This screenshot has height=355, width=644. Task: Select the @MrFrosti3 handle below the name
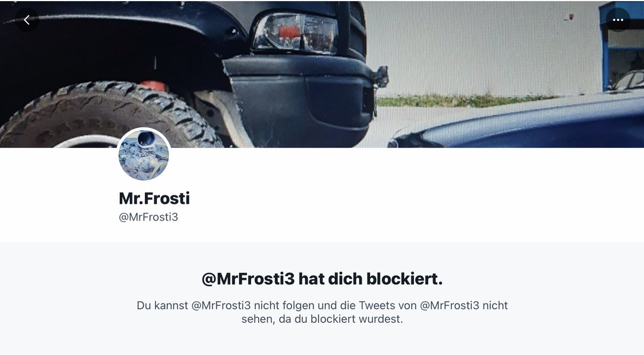149,217
